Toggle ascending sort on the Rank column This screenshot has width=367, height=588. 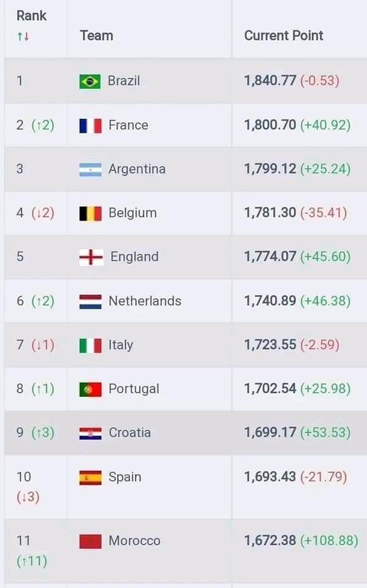click(x=20, y=36)
